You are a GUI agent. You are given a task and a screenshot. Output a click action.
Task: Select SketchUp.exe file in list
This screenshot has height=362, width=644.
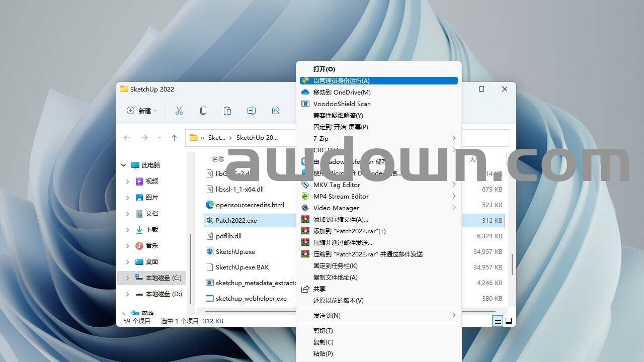pyautogui.click(x=235, y=251)
